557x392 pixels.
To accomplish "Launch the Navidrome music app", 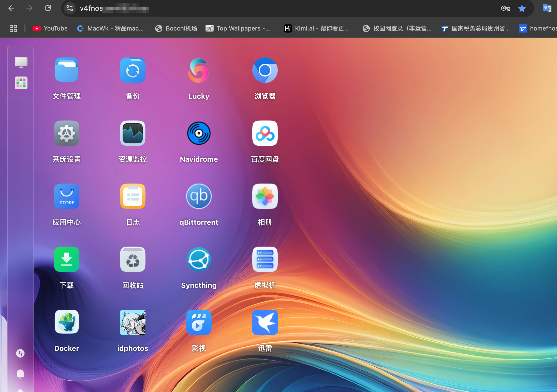I will coord(199,133).
